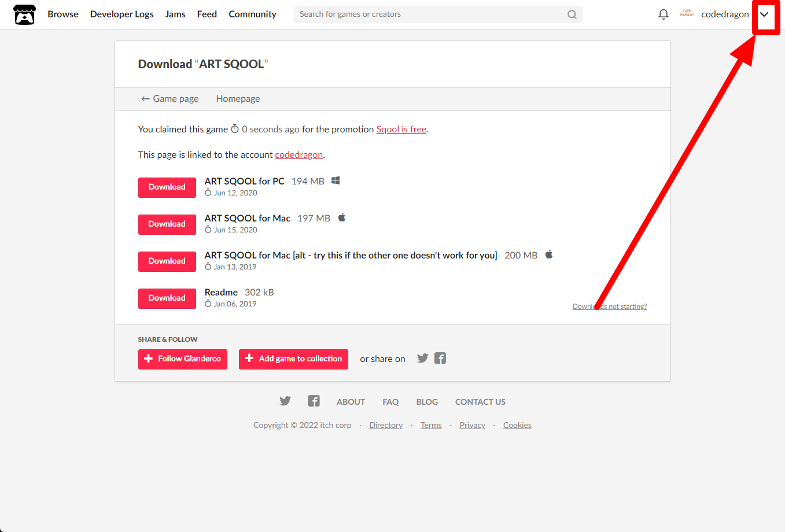Click the codedragon avatar image
785x532 pixels.
[x=687, y=14]
